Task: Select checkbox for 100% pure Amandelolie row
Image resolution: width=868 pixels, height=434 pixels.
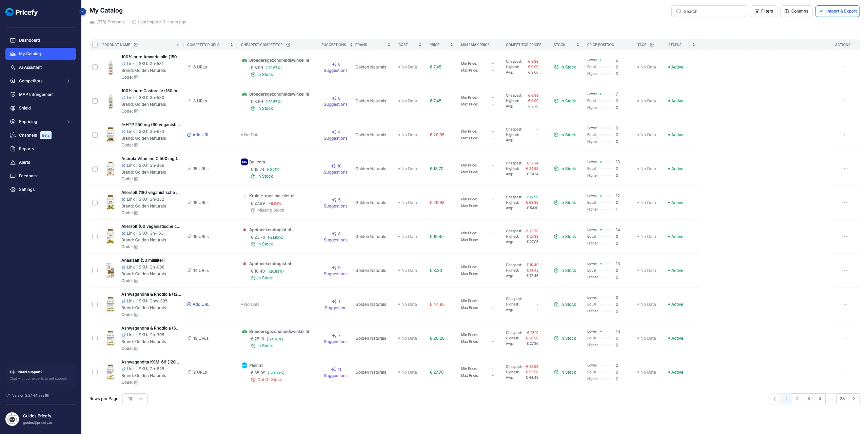Action: point(95,67)
